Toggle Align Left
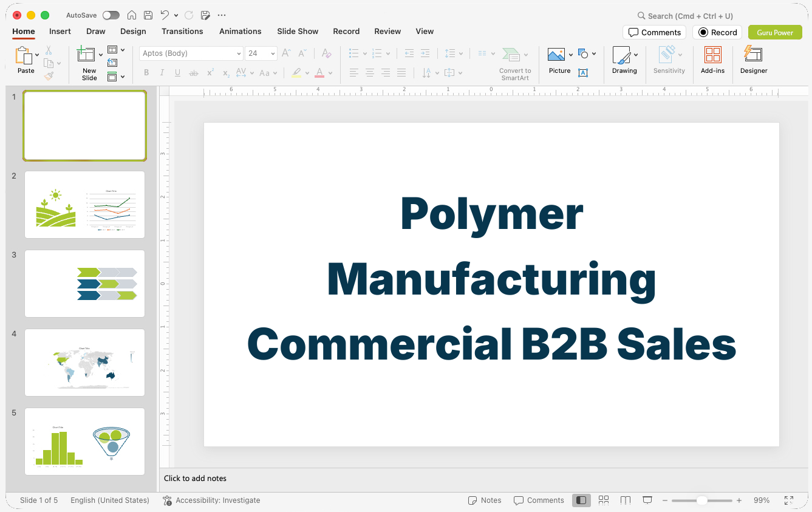This screenshot has width=812, height=512. click(x=354, y=73)
